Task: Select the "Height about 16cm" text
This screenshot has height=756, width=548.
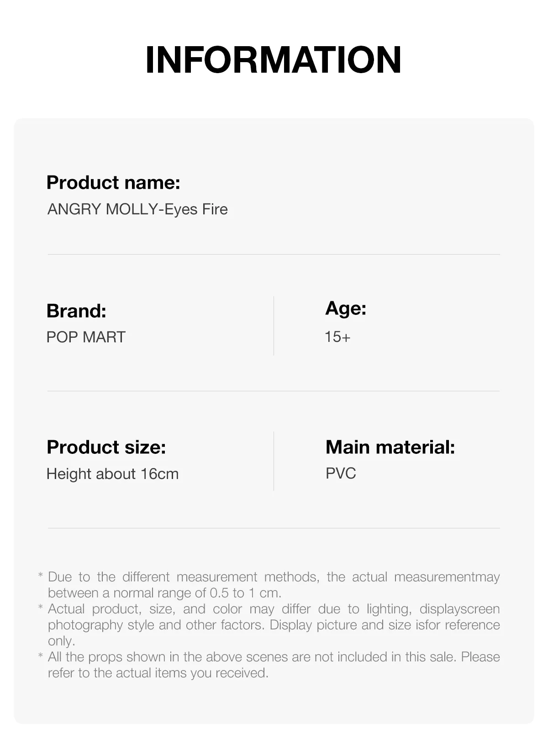Action: (x=112, y=474)
